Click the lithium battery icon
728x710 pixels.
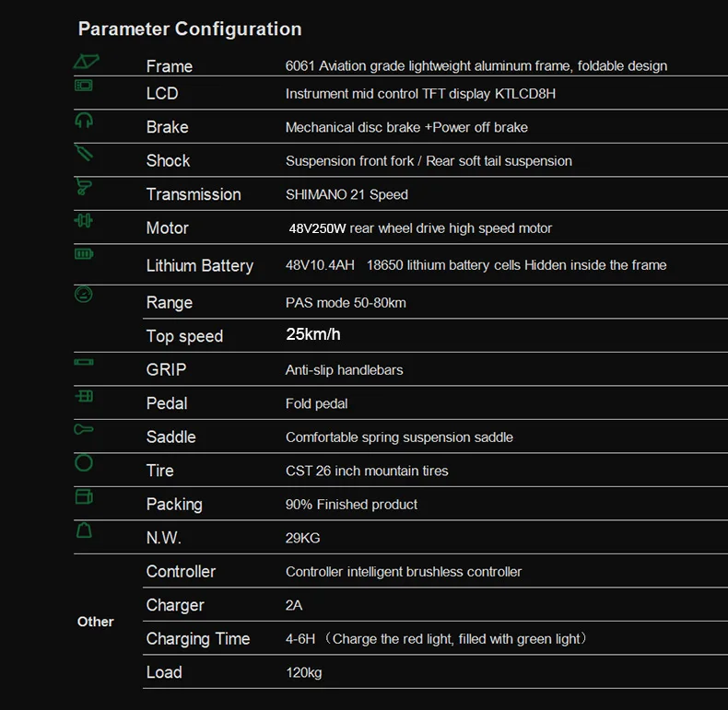click(x=84, y=253)
